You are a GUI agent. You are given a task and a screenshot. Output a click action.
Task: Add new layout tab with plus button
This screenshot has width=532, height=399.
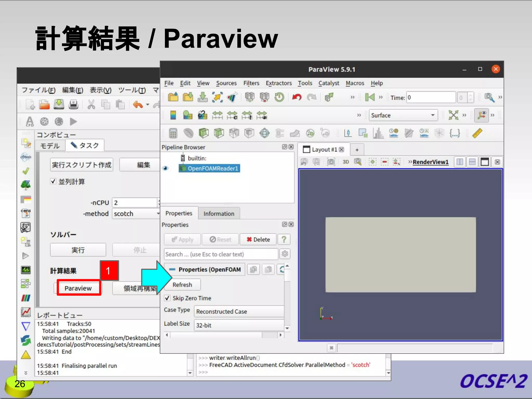point(357,150)
